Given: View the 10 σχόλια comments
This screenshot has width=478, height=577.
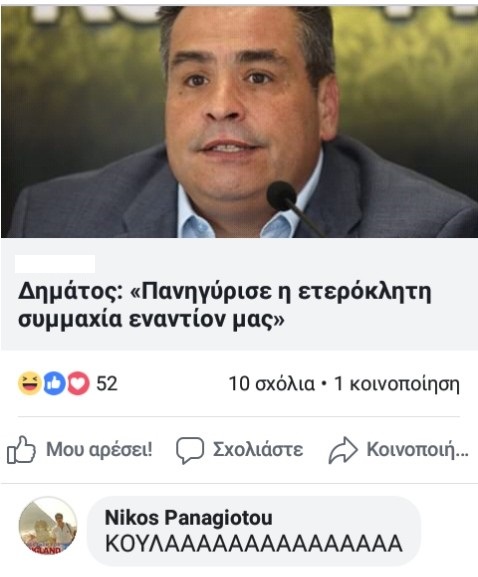Looking at the screenshot, I should tap(272, 384).
